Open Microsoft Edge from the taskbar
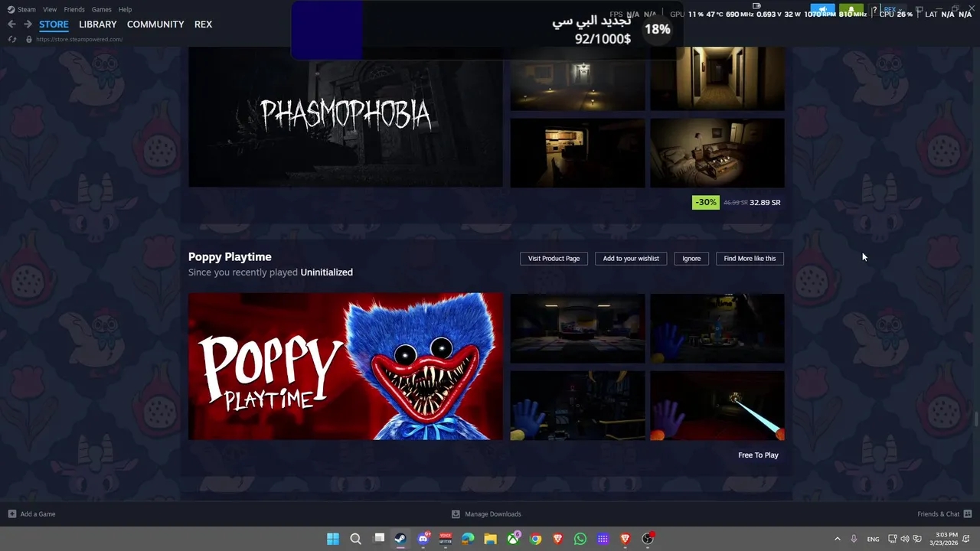This screenshot has height=551, width=980. point(468,539)
